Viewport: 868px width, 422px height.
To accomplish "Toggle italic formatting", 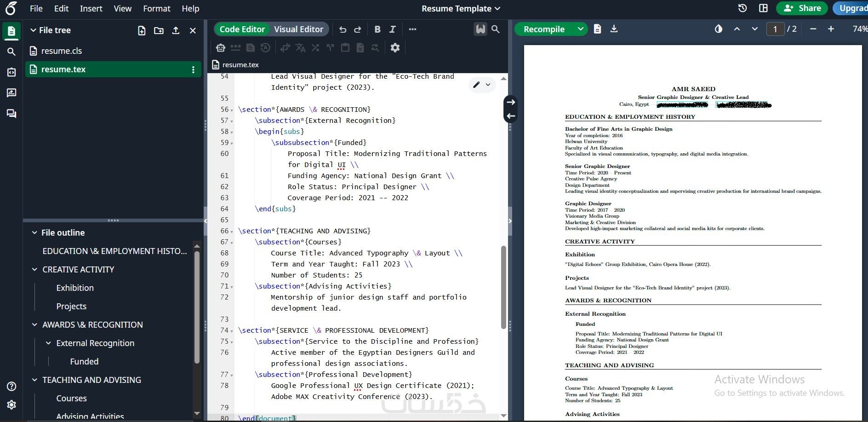I will (393, 29).
